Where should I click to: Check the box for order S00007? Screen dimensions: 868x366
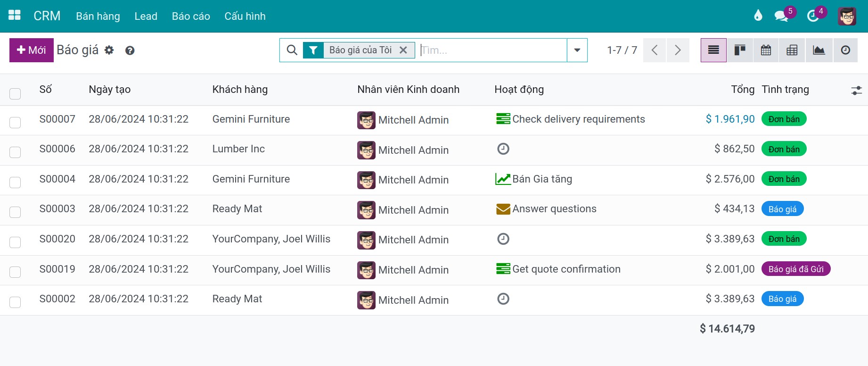coord(15,122)
